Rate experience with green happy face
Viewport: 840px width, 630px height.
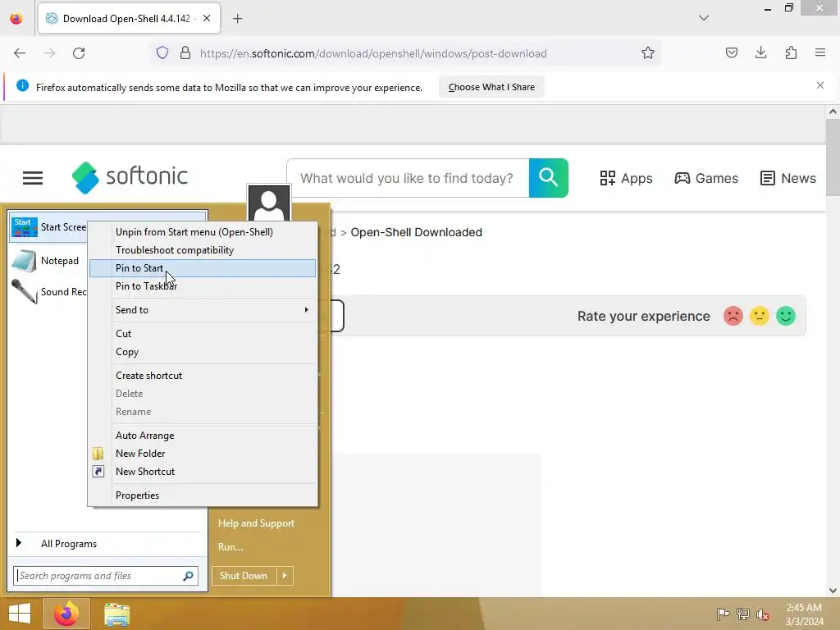(786, 316)
